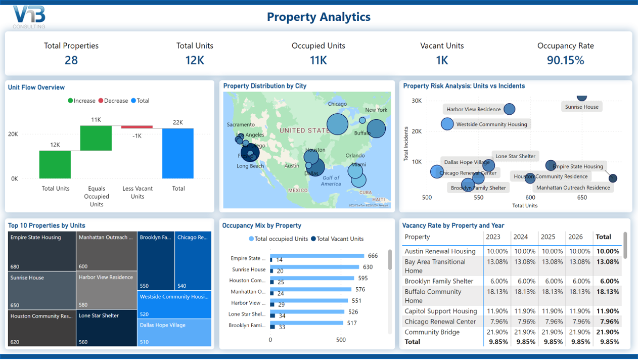Click the red Decrease legend marker

(101, 101)
